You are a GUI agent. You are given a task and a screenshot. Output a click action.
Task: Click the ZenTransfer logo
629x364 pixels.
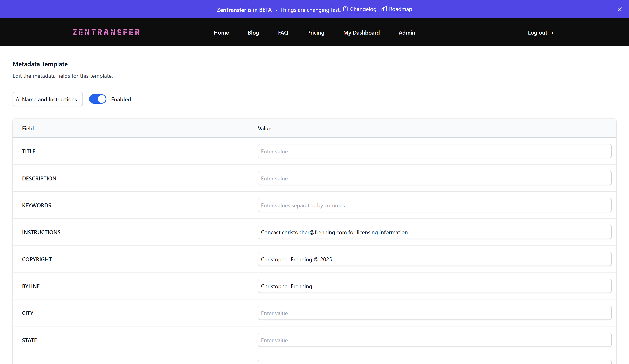pyautogui.click(x=106, y=32)
